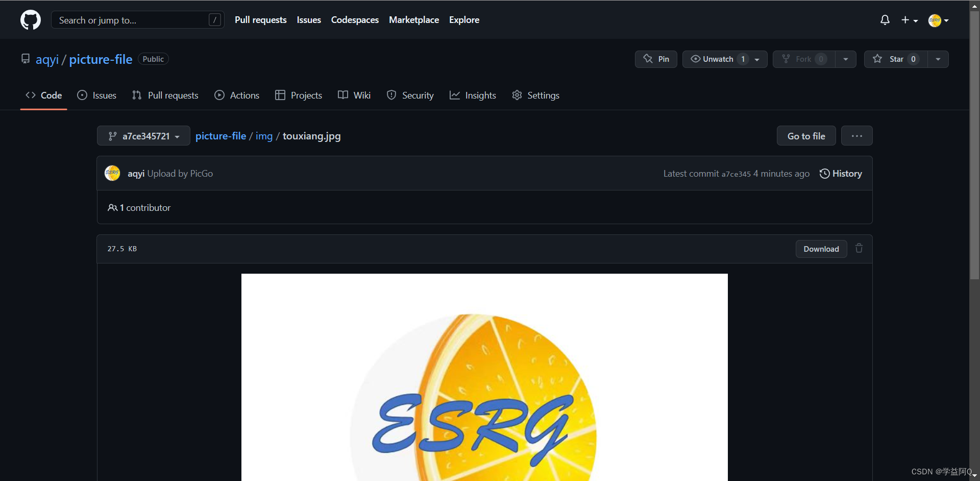Open Marketplace in top nav
This screenshot has height=481, width=980.
(414, 20)
